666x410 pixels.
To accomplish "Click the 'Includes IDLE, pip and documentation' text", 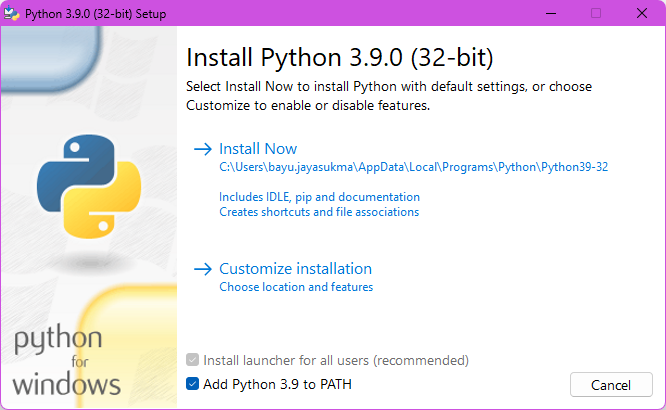I will tap(319, 197).
